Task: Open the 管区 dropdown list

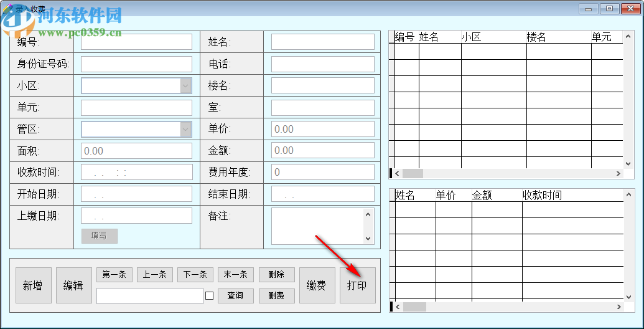Action: pos(185,129)
